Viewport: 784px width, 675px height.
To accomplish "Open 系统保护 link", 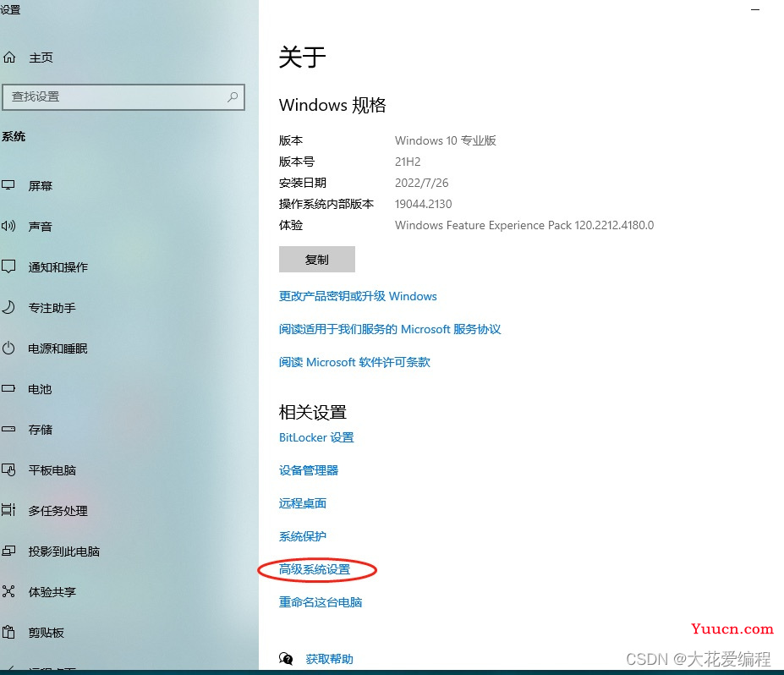I will 303,536.
